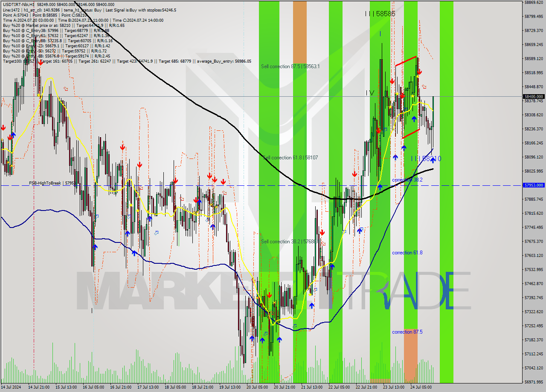Click the '24 Jul 05:00' time axis label

tap(421, 387)
